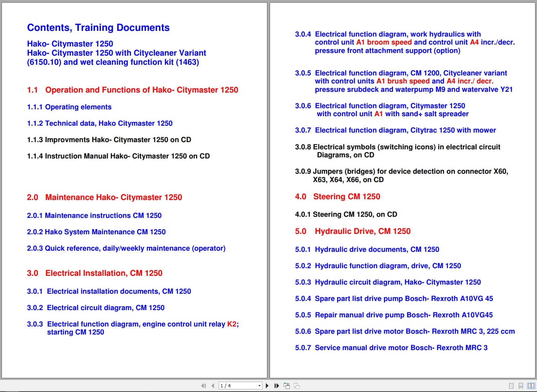Open 3.0.1 Electrical installation documents link
Viewport: 537px width, 392px height.
109,291
